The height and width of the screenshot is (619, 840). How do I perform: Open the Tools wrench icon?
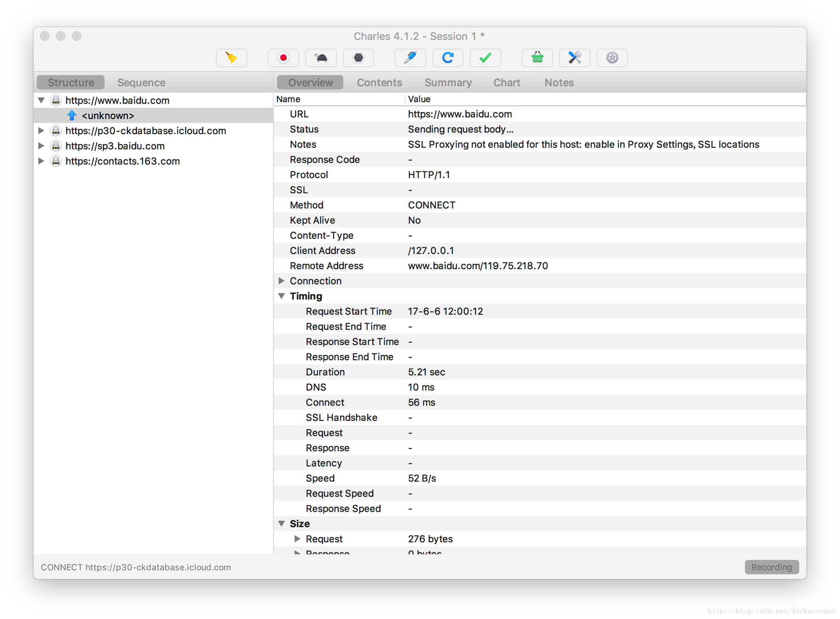(x=575, y=58)
